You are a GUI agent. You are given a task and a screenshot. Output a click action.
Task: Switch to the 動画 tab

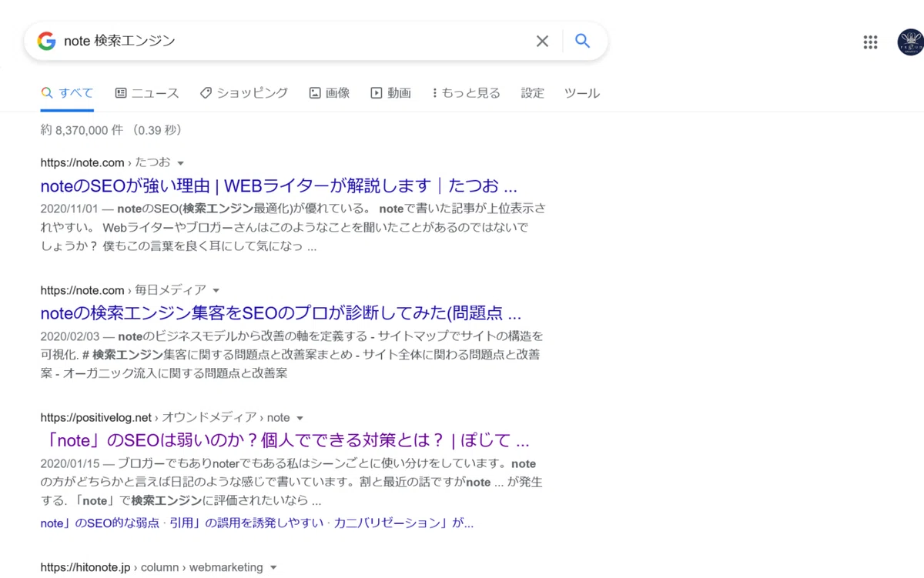(x=390, y=93)
